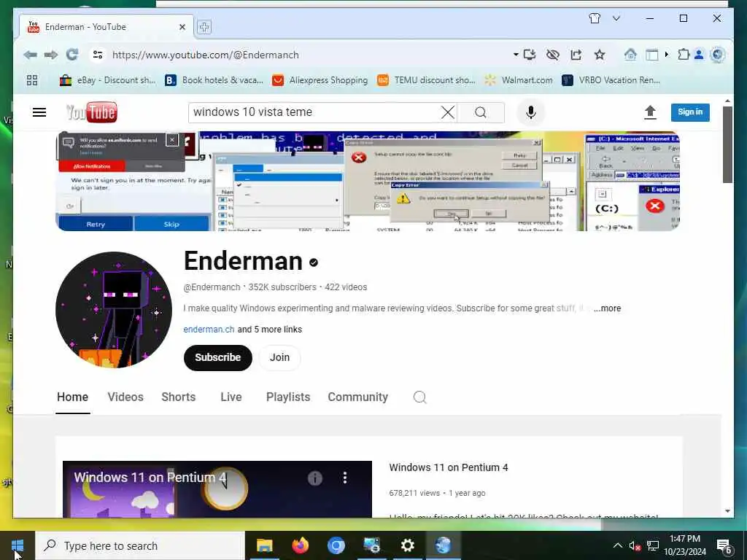747x560 pixels.
Task: Click the YouTube search box text
Action: tap(252, 112)
